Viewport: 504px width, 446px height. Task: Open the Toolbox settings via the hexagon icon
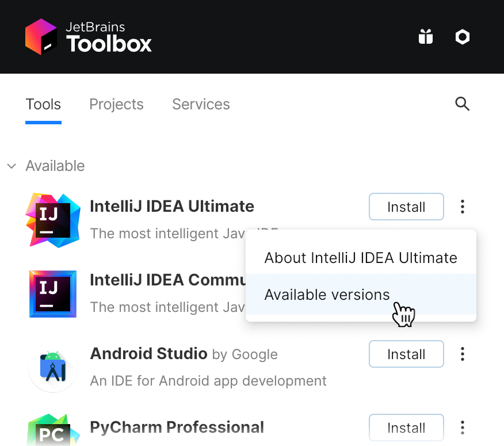(462, 36)
